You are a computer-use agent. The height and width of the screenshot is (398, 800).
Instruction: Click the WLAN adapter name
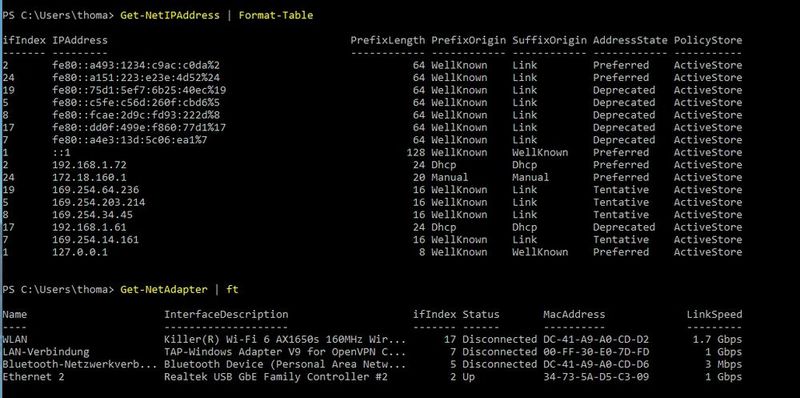pyautogui.click(x=14, y=339)
